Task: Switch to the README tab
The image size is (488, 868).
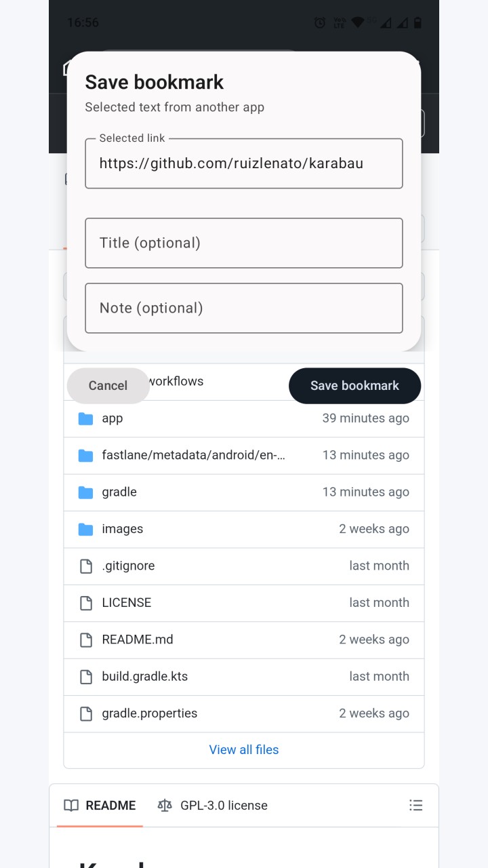Action: coord(100,806)
